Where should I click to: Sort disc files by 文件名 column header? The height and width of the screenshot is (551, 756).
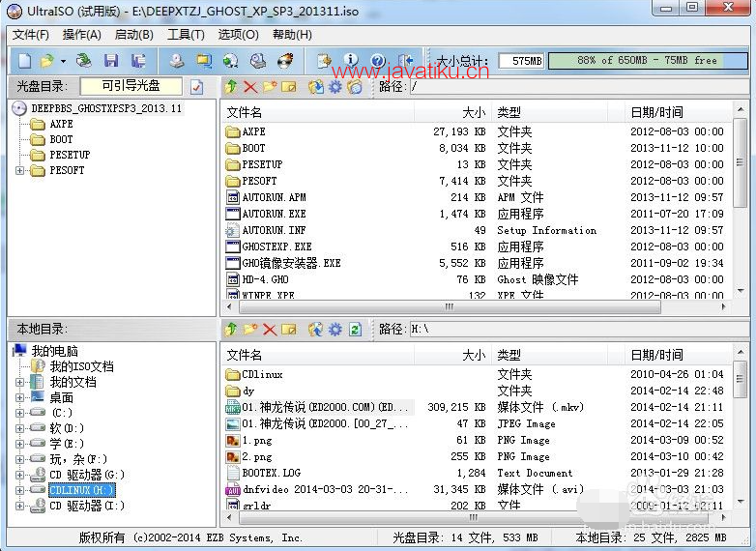point(319,113)
